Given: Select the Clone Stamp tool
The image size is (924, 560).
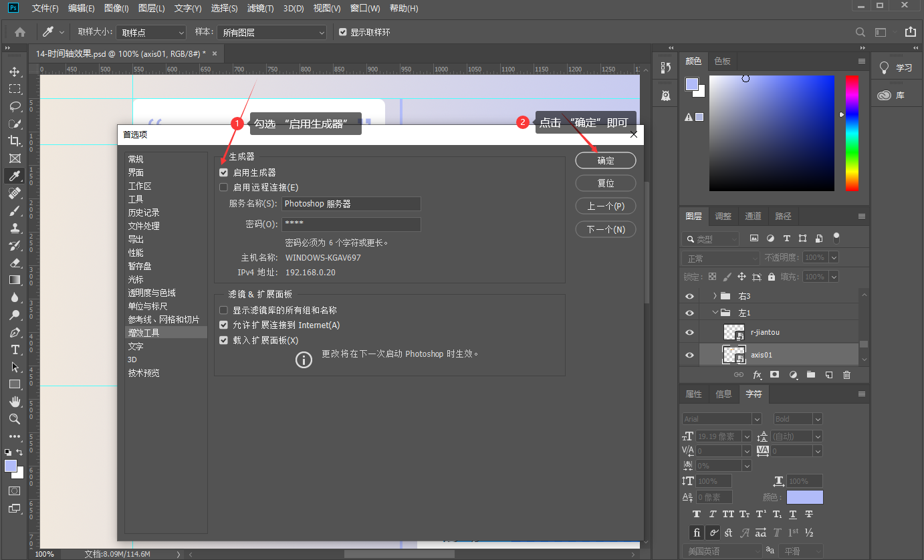Looking at the screenshot, I should click(x=15, y=228).
